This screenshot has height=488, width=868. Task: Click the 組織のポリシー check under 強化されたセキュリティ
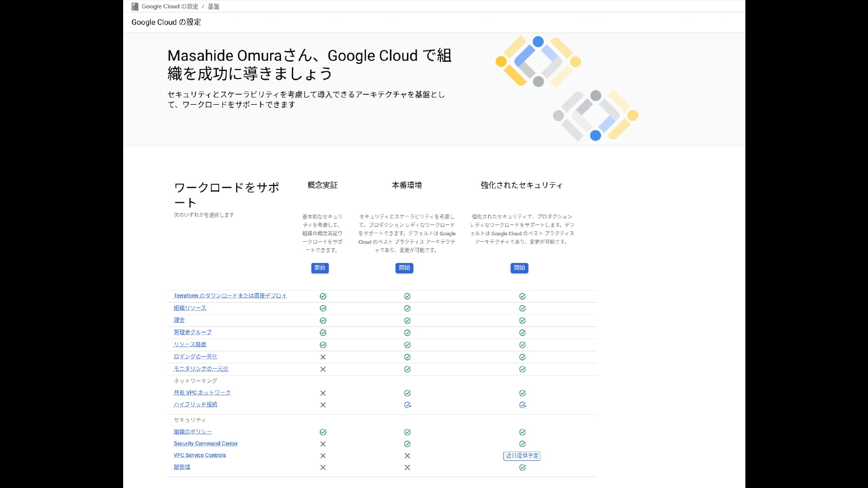tap(522, 432)
